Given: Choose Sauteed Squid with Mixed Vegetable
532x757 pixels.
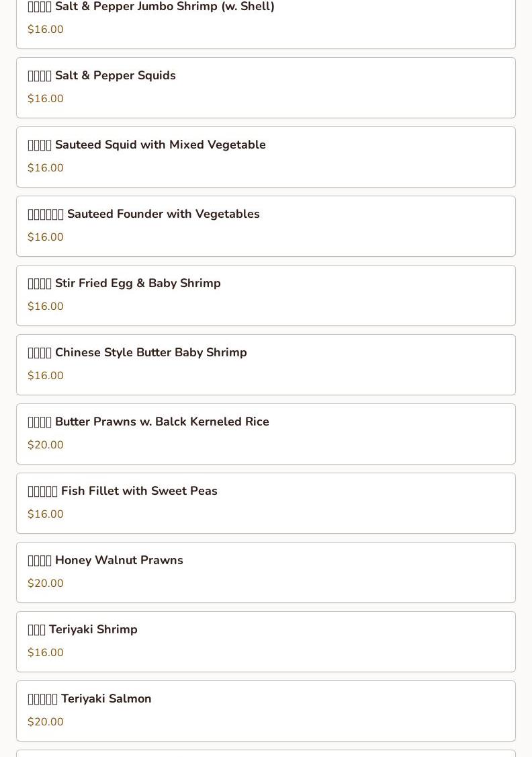Looking at the screenshot, I should point(160,145).
